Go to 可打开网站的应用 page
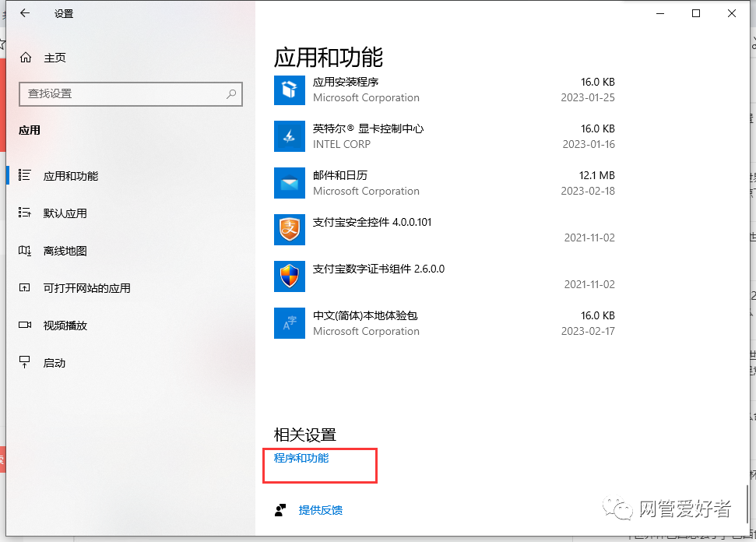 point(86,288)
